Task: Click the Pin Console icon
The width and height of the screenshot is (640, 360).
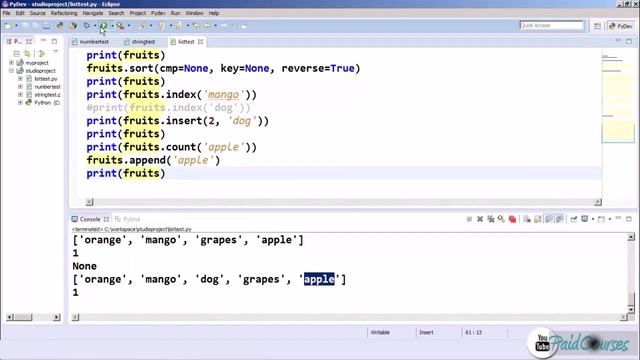Action: (573, 219)
